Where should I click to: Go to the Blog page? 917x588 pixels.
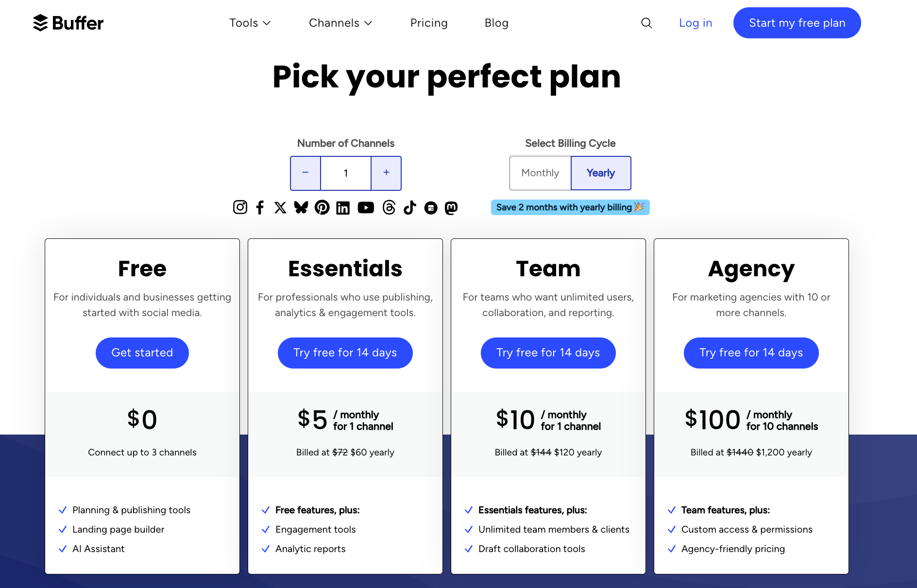pos(496,23)
